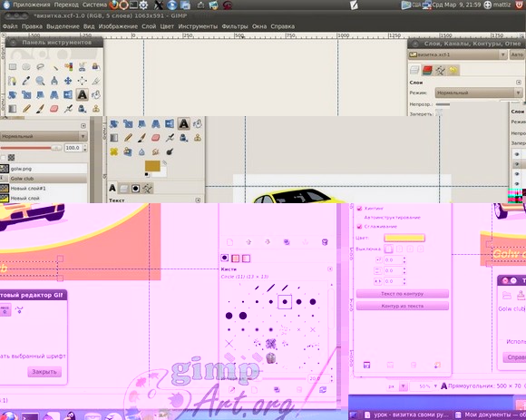This screenshot has width=526, height=420.
Task: Click the red opacity slider beside 100.0
Action: tap(31, 148)
